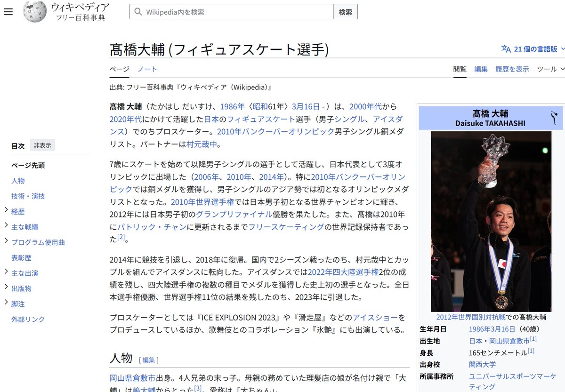Select the 編集 edit tab

pyautogui.click(x=481, y=69)
